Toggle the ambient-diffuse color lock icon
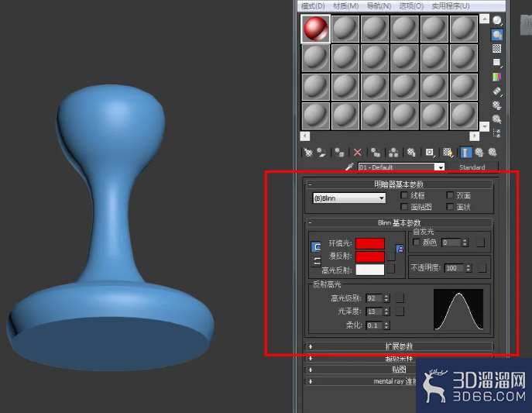532x413 pixels. click(x=400, y=249)
